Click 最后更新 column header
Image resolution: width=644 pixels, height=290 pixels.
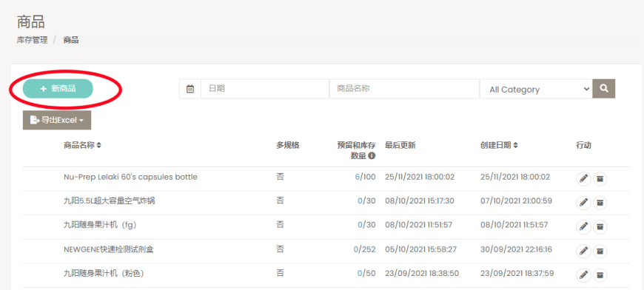[x=400, y=145]
